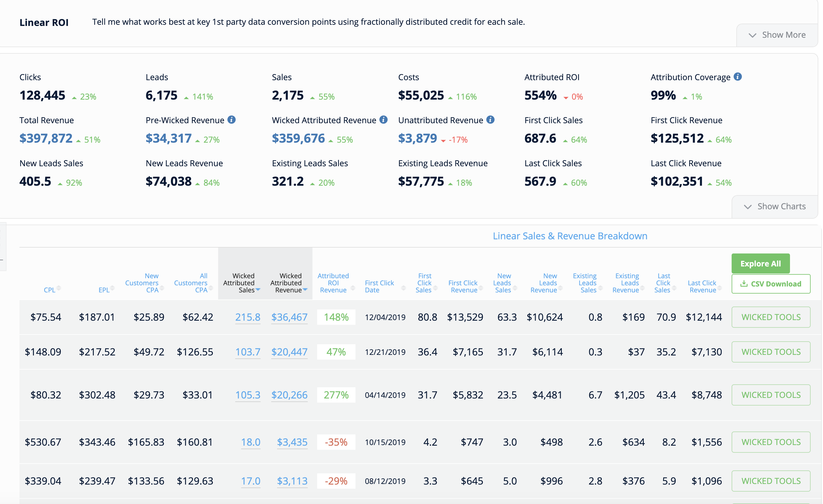
Task: Open Wicked Tools for $3,435 row
Action: point(771,442)
